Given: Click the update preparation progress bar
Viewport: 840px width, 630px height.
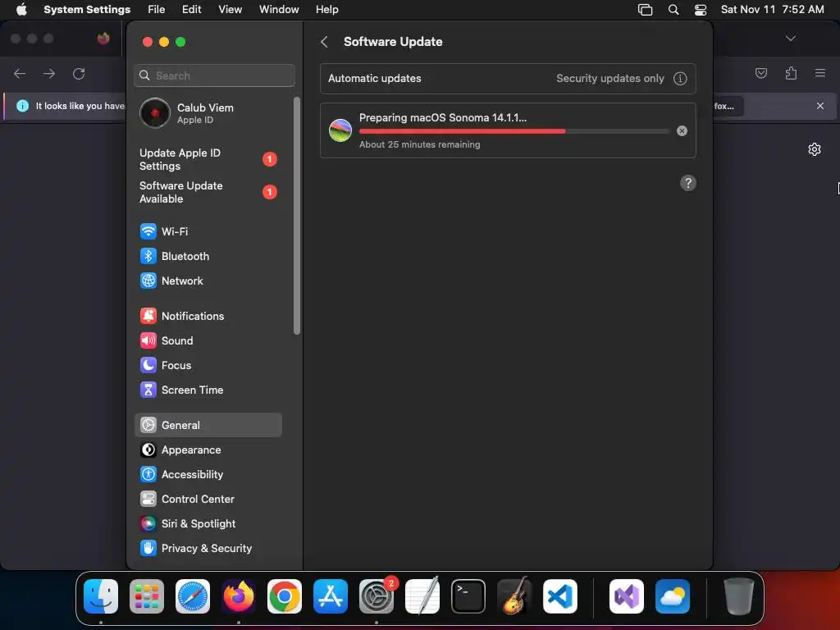Looking at the screenshot, I should [514, 130].
